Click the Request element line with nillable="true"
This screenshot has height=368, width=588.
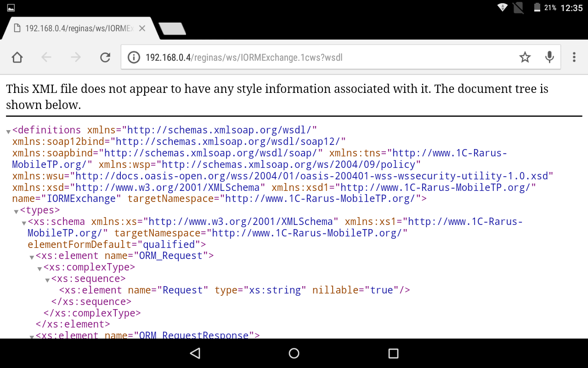pyautogui.click(x=235, y=290)
